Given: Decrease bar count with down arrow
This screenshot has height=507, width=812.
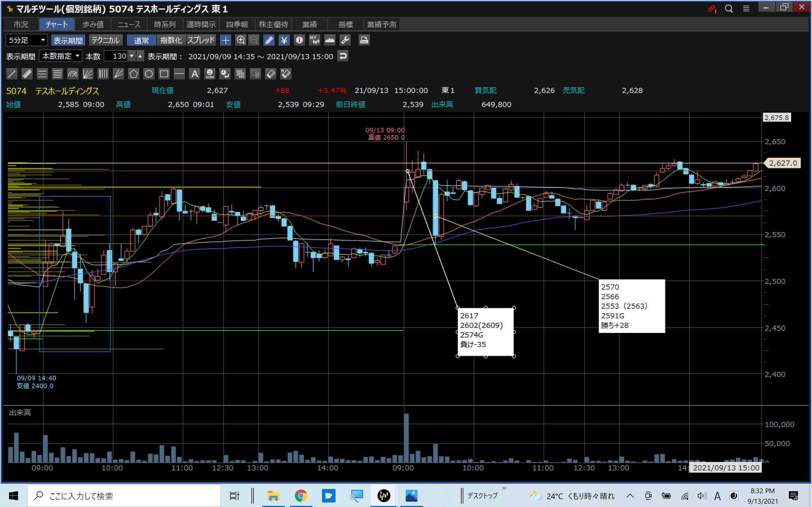Looking at the screenshot, I should click(x=132, y=56).
